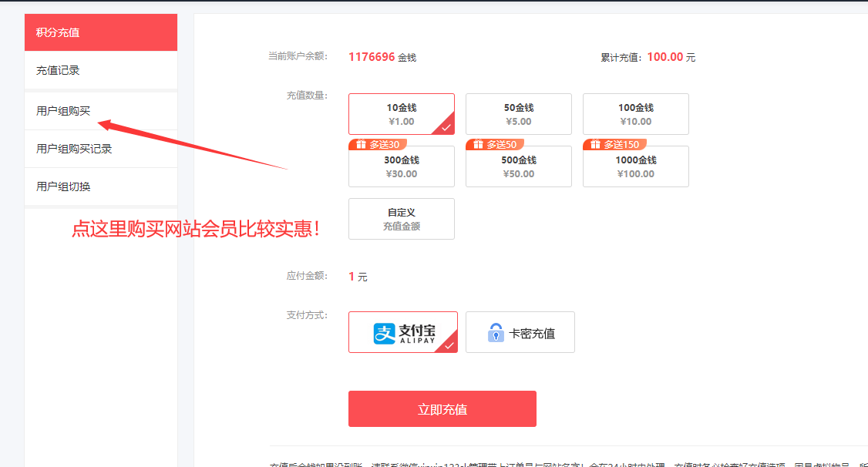The height and width of the screenshot is (467, 868).
Task: Click the 多送150 gift badge
Action: tap(614, 144)
